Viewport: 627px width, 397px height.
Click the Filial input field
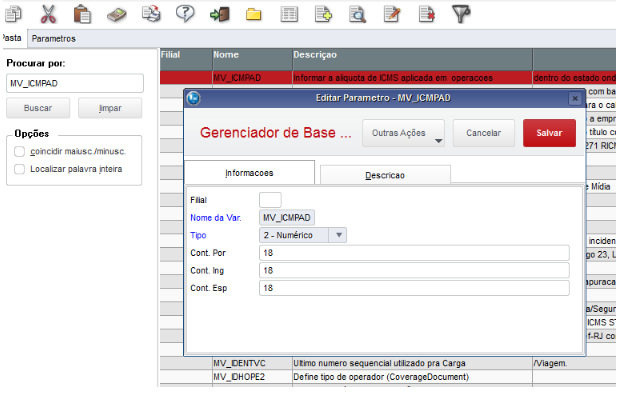[270, 200]
